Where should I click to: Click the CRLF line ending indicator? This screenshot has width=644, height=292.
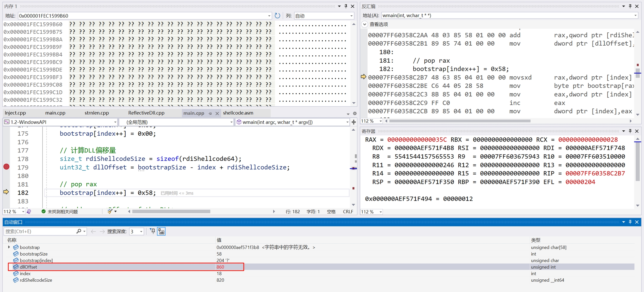(348, 211)
